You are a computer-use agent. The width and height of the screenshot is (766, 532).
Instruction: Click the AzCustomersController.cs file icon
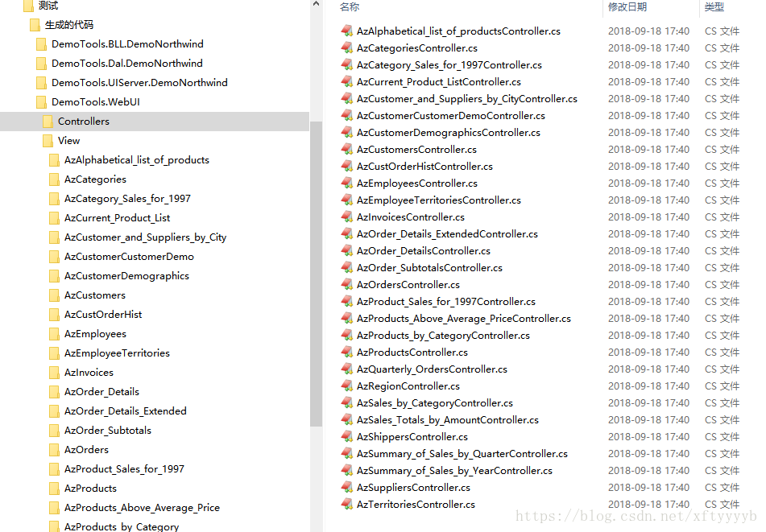347,150
